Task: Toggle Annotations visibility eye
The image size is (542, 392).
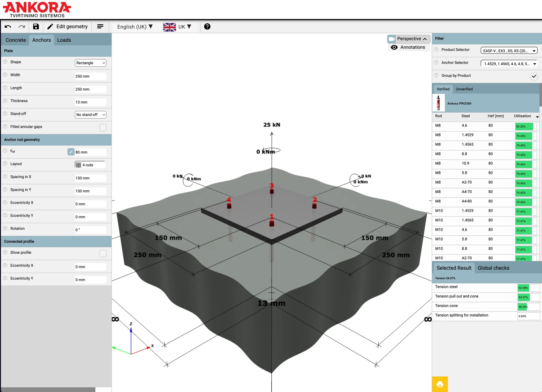Action: tap(394, 47)
